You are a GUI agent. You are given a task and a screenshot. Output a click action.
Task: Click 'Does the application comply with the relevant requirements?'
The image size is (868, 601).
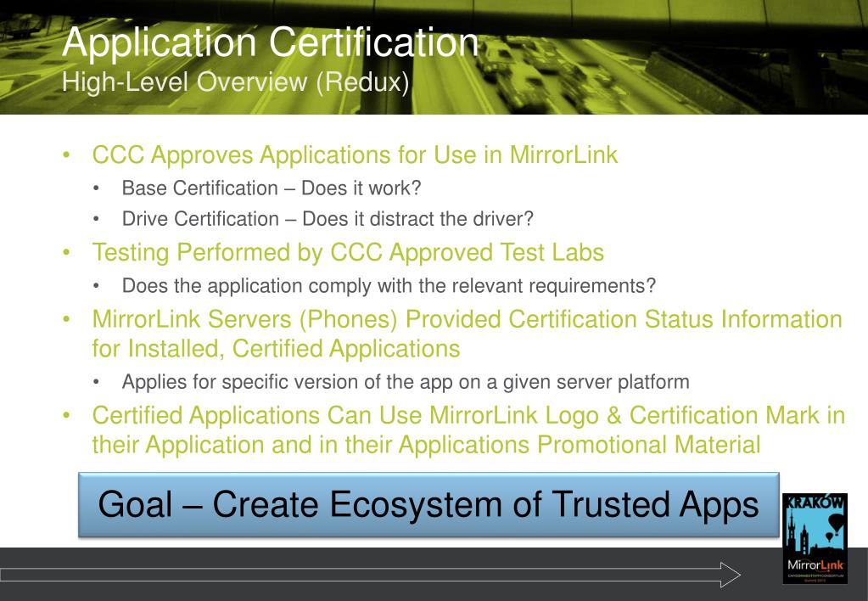point(389,286)
